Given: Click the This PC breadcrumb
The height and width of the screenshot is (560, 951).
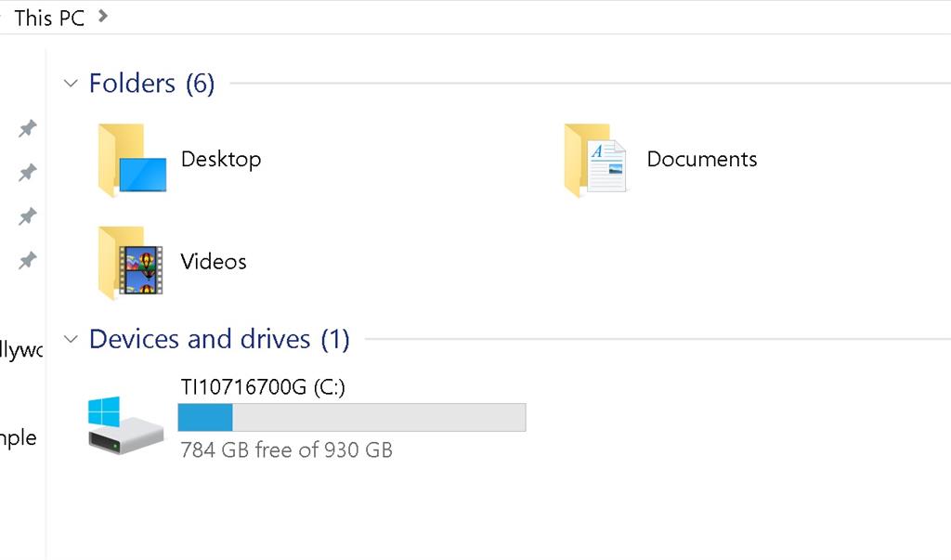Looking at the screenshot, I should click(49, 18).
